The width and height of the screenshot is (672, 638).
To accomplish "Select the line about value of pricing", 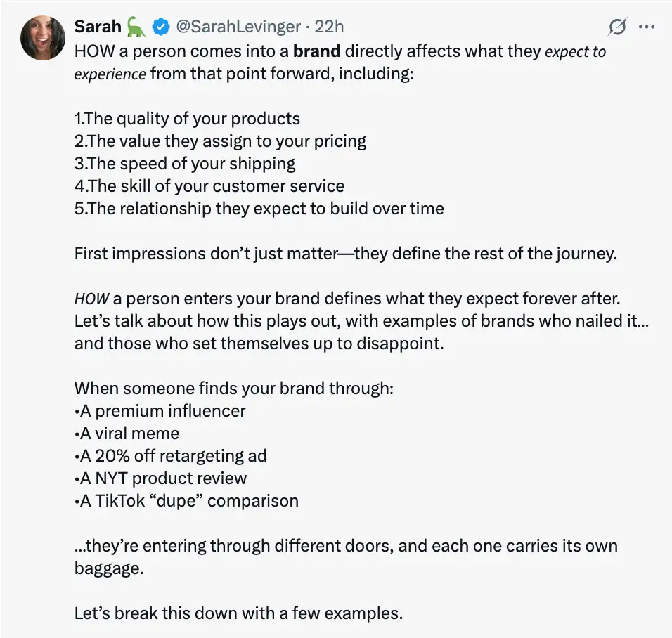I will click(x=220, y=141).
